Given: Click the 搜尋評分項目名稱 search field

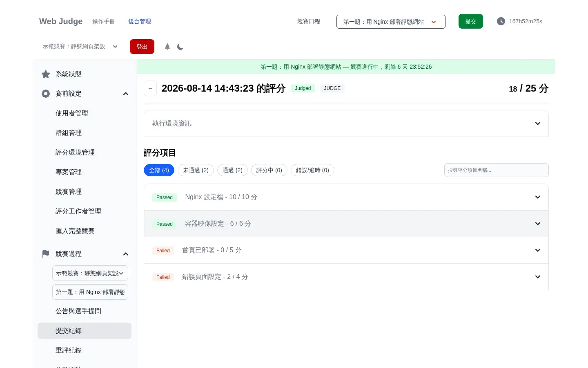Looking at the screenshot, I should tap(496, 170).
